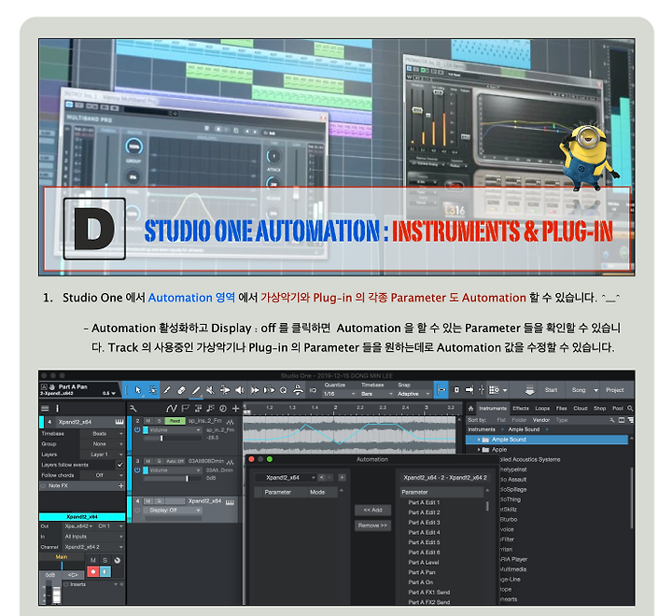
Task: Switch to Loops browser tab
Action: tap(542, 409)
